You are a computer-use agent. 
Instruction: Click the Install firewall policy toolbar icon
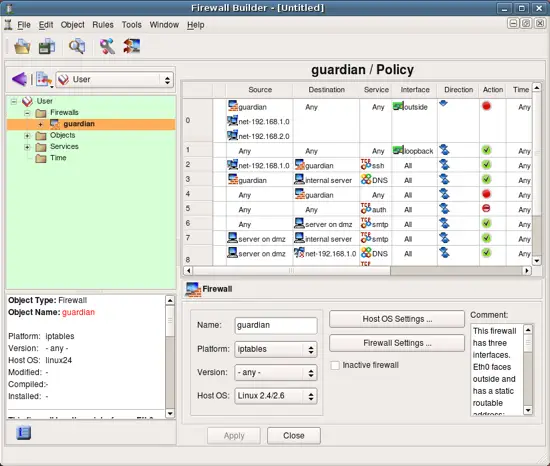[x=132, y=46]
